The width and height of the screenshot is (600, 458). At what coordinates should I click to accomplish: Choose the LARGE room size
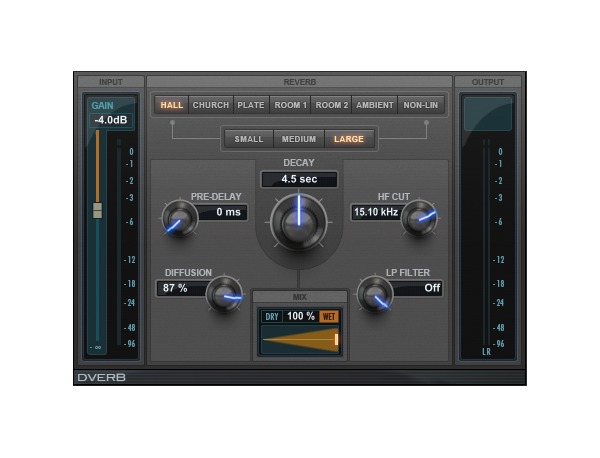tap(349, 139)
